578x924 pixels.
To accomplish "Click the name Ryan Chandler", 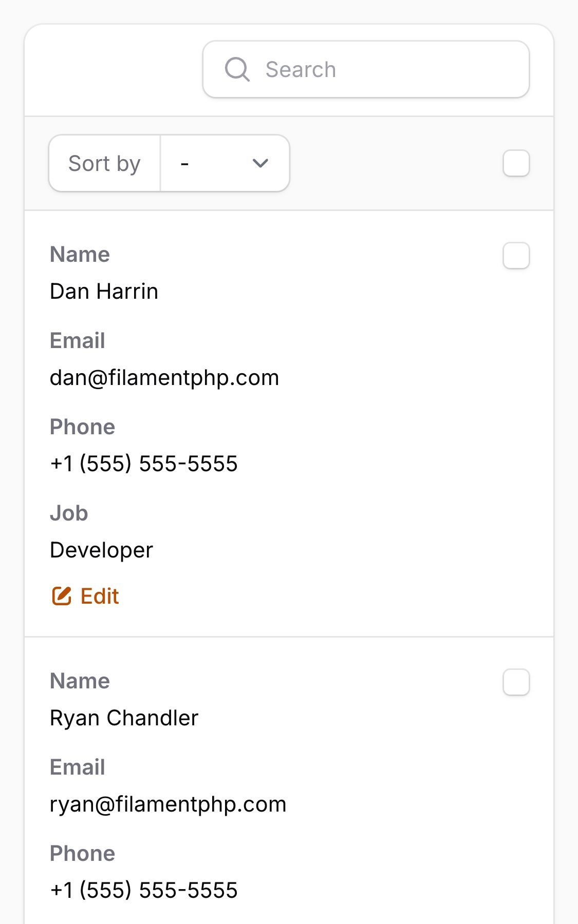I will (x=124, y=718).
